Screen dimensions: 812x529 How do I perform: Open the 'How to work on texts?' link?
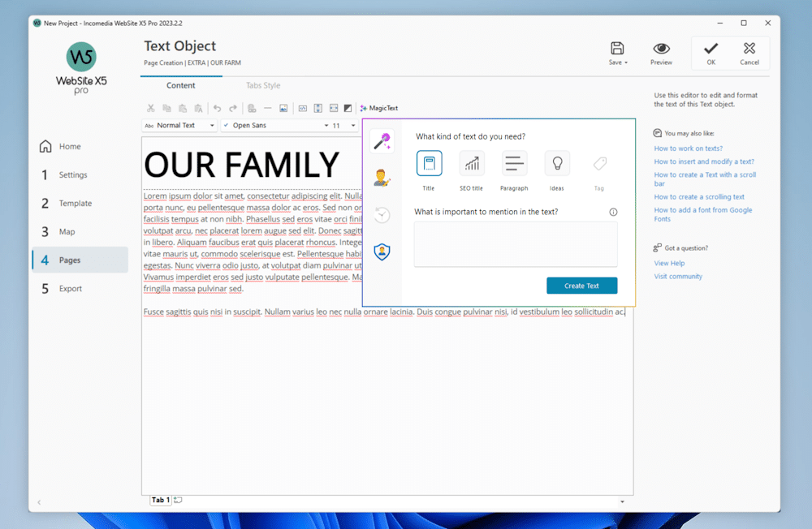[688, 148]
